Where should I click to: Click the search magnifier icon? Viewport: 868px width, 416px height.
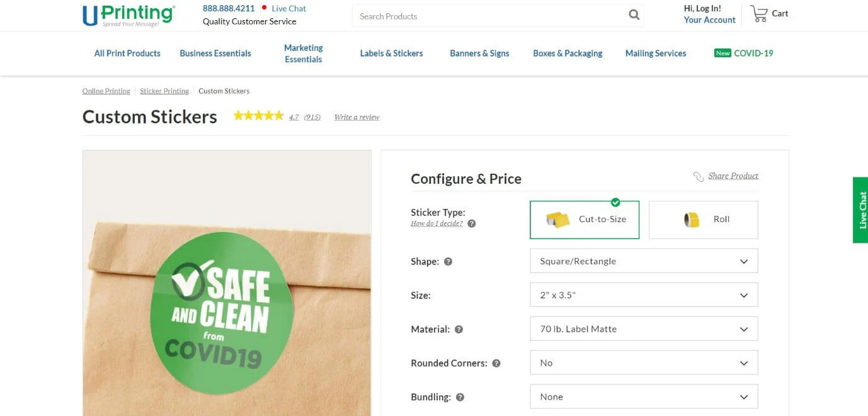click(x=634, y=16)
